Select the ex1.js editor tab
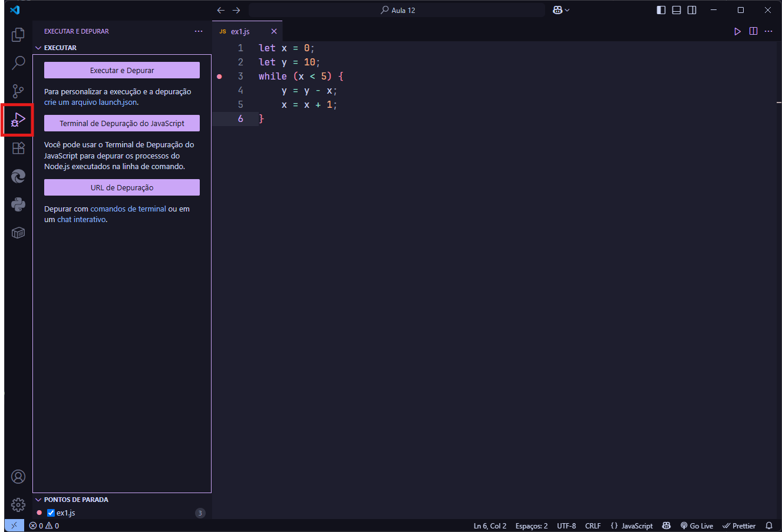The image size is (782, 532). click(240, 32)
